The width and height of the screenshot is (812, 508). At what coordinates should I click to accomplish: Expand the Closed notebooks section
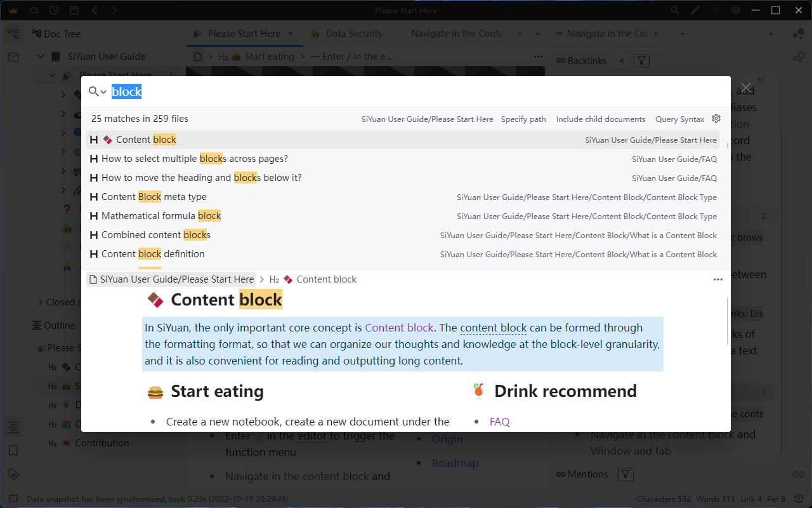click(x=41, y=302)
